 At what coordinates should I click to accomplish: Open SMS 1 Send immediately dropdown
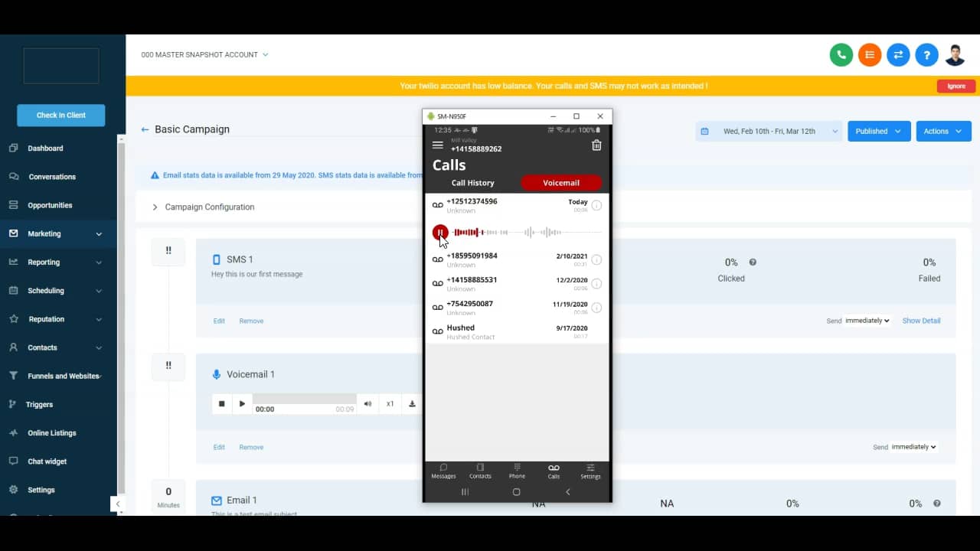tap(867, 321)
